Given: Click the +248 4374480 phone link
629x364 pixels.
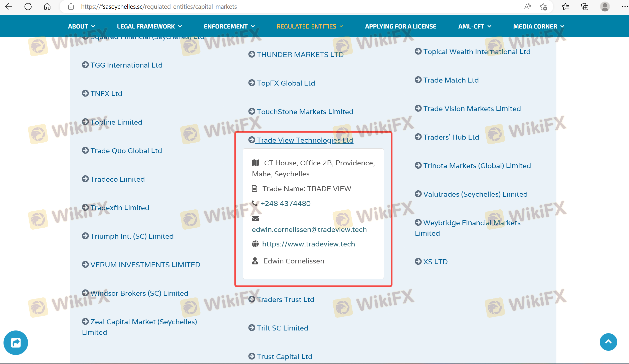Looking at the screenshot, I should 285,203.
